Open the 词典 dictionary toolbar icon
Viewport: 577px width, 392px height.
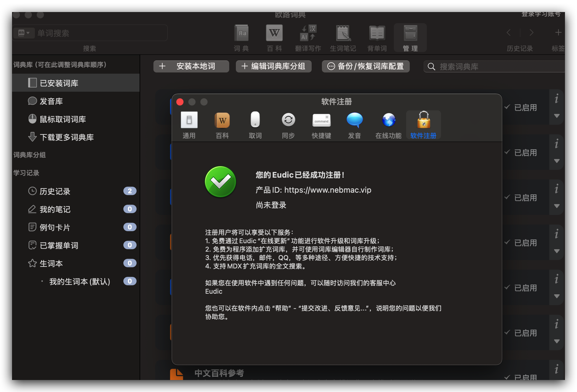click(241, 33)
